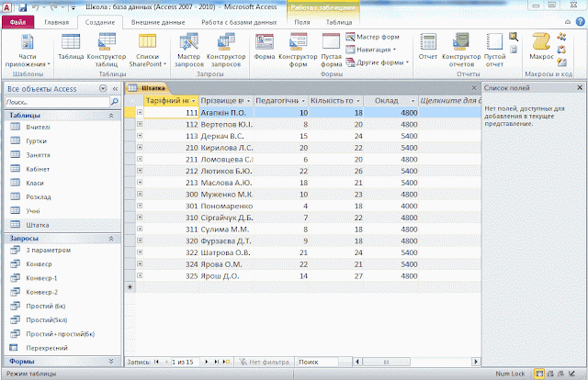The image size is (588, 380).
Task: Open Конструктор таблиц
Action: 107,50
